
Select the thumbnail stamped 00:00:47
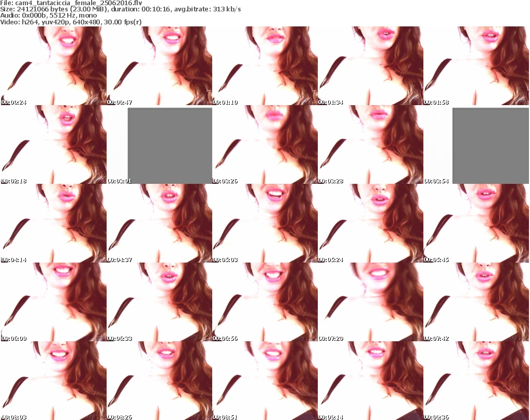159,66
